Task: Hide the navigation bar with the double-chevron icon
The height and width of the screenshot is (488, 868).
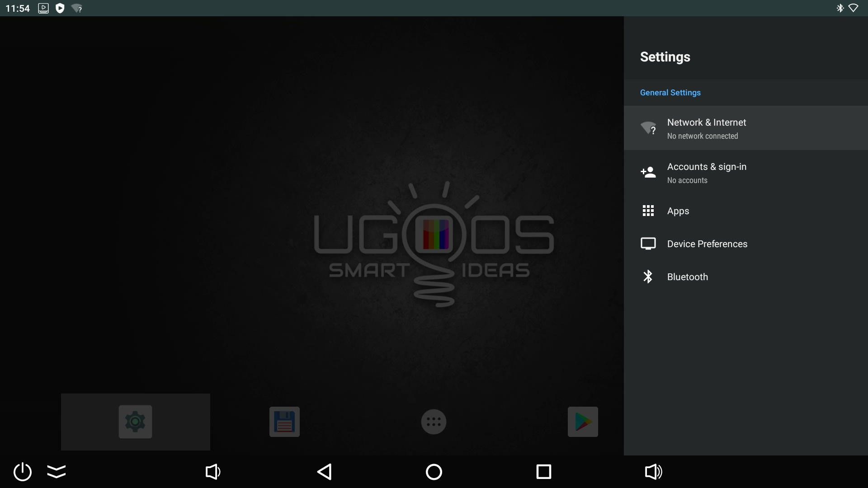Action: pyautogui.click(x=57, y=471)
